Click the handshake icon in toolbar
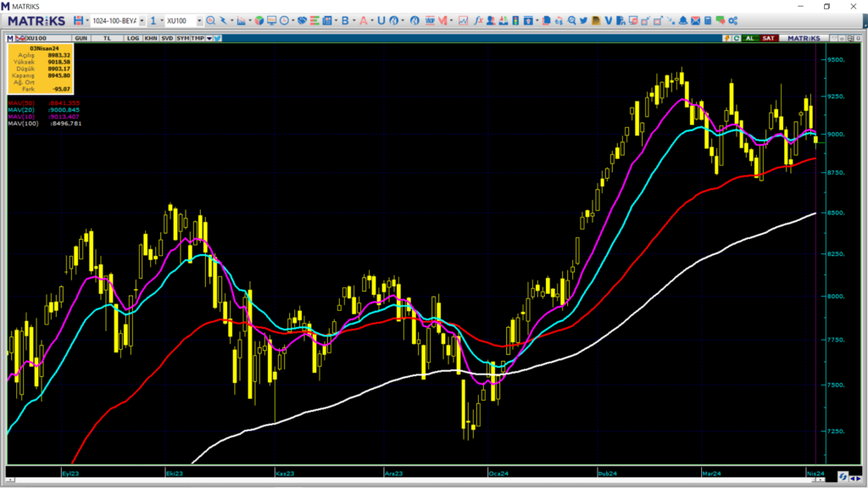The height and width of the screenshot is (488, 868). point(302,20)
